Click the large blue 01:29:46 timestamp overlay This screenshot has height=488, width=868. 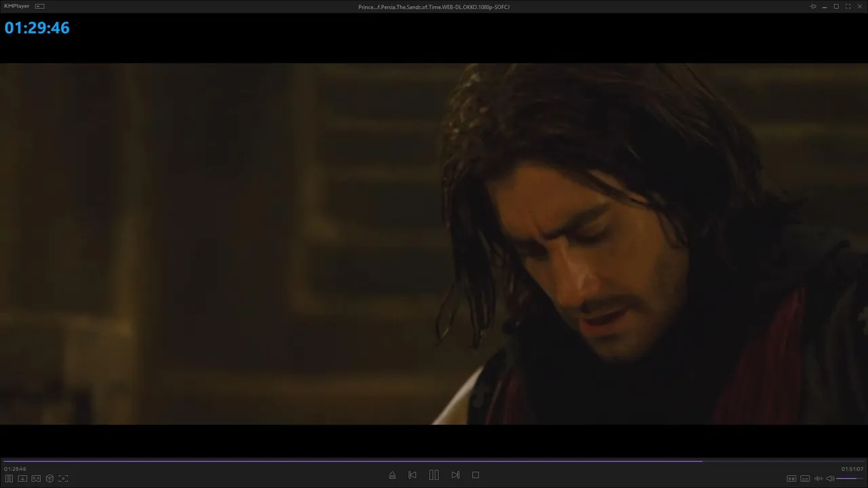coord(37,28)
